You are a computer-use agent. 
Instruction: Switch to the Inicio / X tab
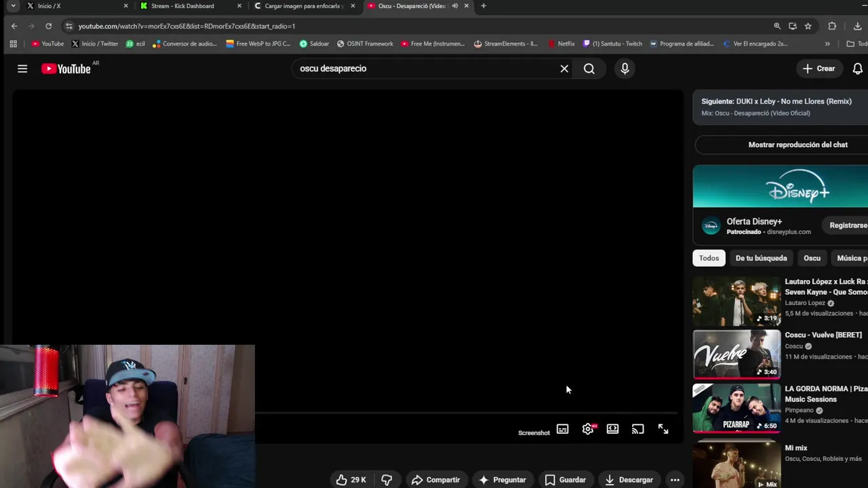[x=77, y=6]
